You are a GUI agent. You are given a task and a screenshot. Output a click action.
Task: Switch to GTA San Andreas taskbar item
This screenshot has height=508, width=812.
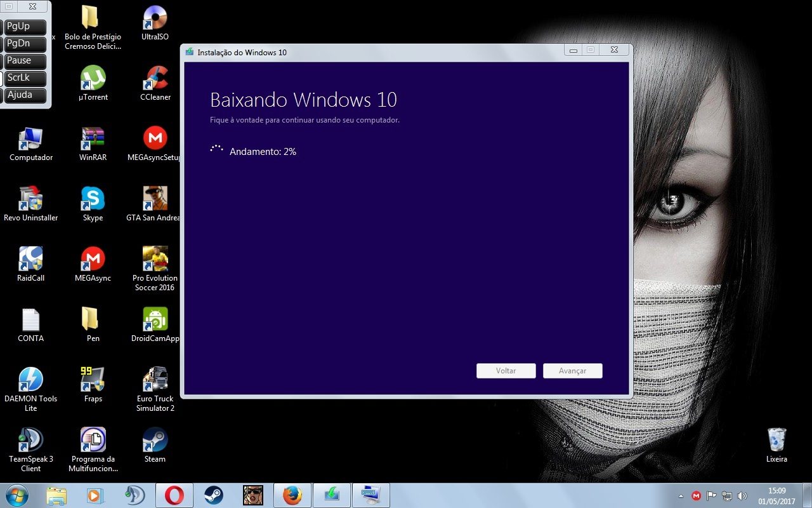(x=253, y=495)
